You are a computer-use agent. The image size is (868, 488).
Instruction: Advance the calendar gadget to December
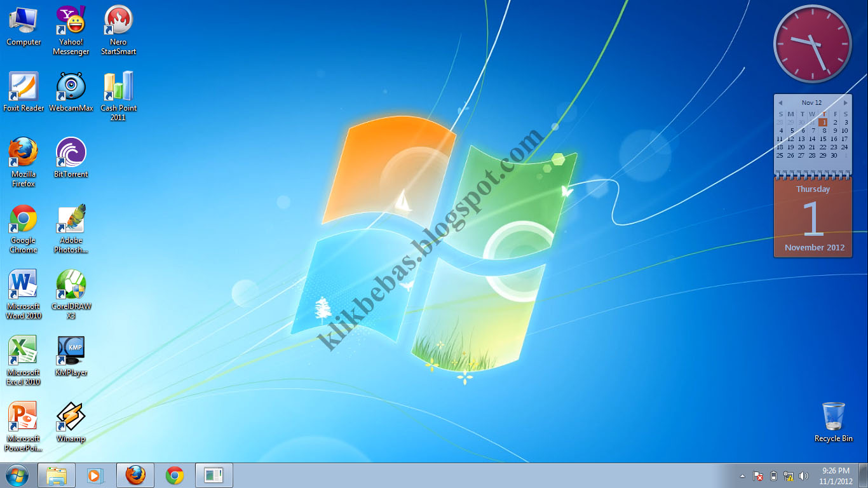(x=845, y=102)
